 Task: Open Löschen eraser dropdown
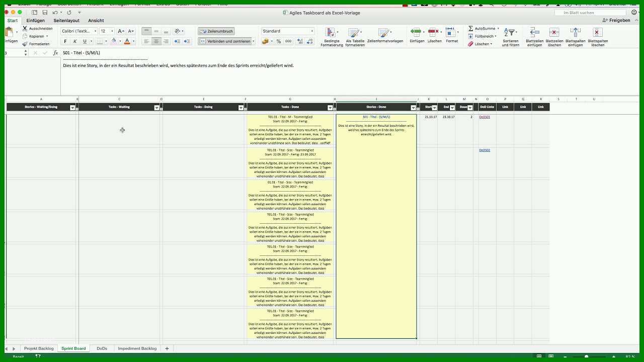[x=480, y=44]
